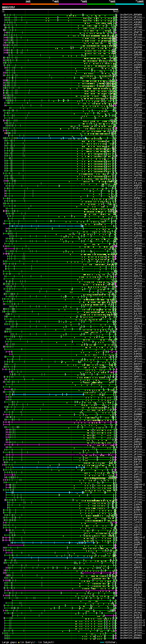Click UniRef100_Q9VPS3 label

[131, 299]
